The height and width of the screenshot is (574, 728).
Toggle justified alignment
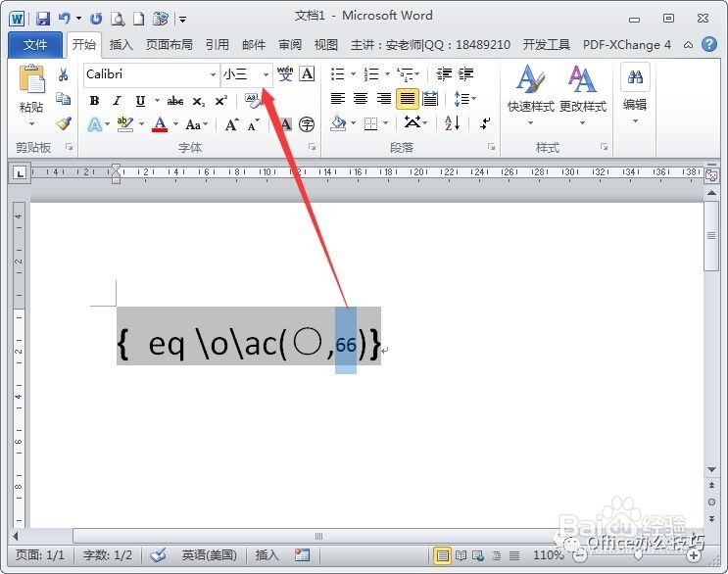click(x=408, y=98)
